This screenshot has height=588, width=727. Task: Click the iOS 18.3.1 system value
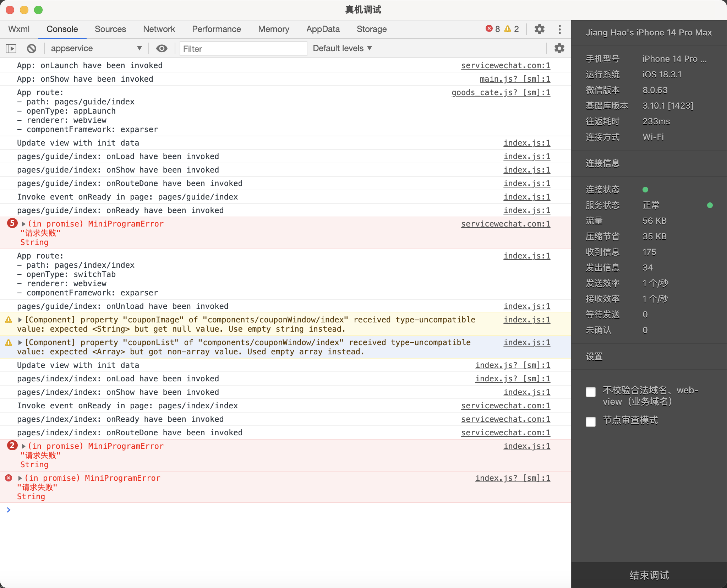[x=662, y=75]
